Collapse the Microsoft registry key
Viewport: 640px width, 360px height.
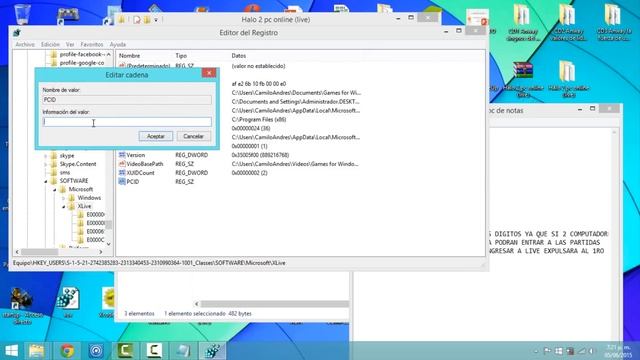point(54,189)
